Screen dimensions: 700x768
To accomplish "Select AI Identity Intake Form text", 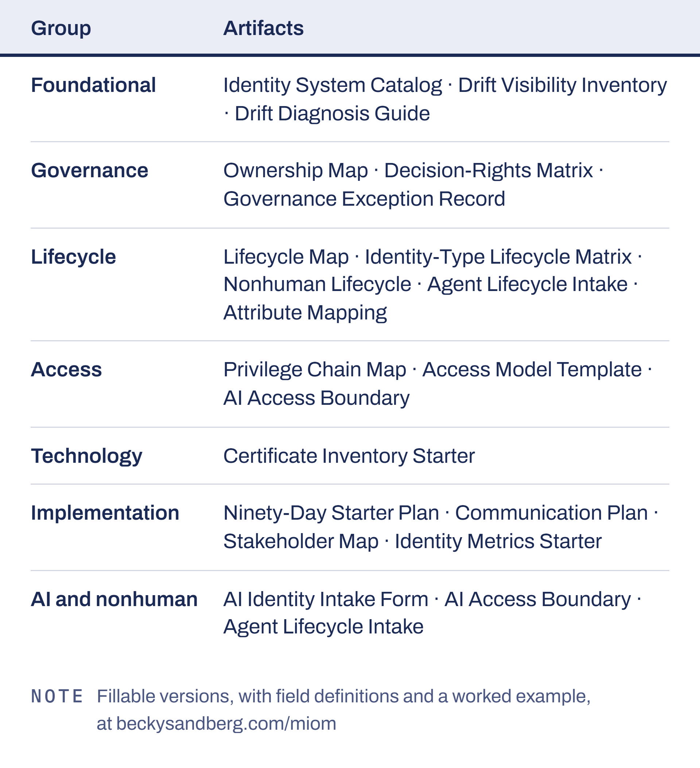I will click(x=326, y=599).
